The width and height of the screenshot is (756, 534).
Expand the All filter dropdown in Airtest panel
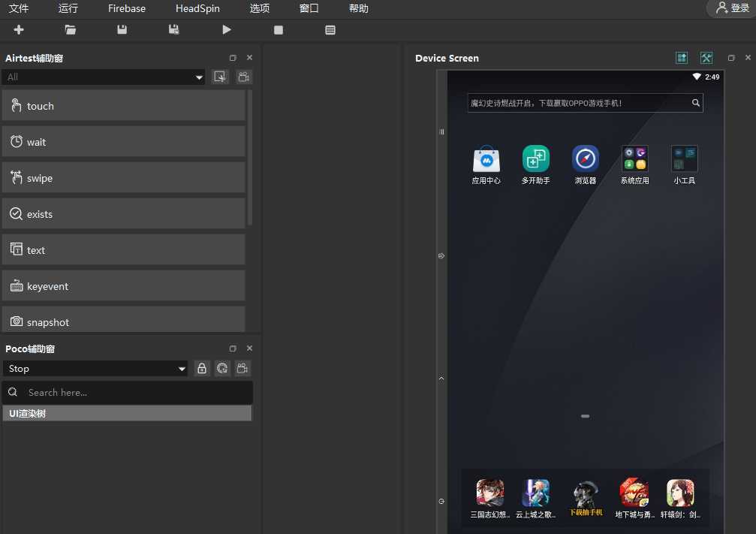103,77
